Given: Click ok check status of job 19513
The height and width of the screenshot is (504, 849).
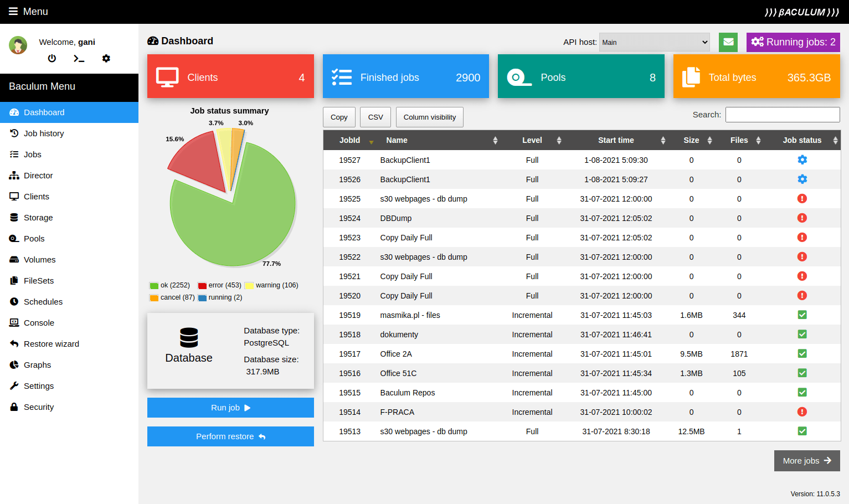Looking at the screenshot, I should pos(802,431).
